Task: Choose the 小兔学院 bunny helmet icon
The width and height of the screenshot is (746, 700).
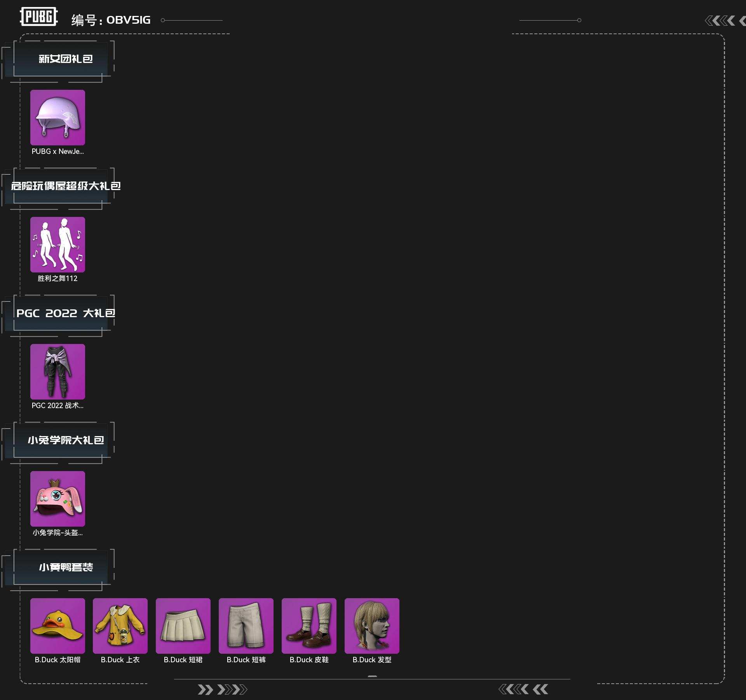Action: 58,499
